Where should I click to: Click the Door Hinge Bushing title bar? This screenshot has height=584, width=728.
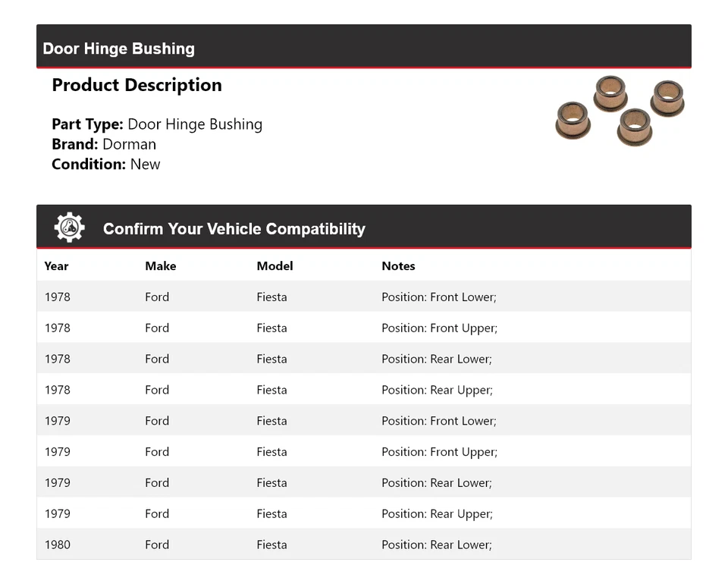pos(119,49)
